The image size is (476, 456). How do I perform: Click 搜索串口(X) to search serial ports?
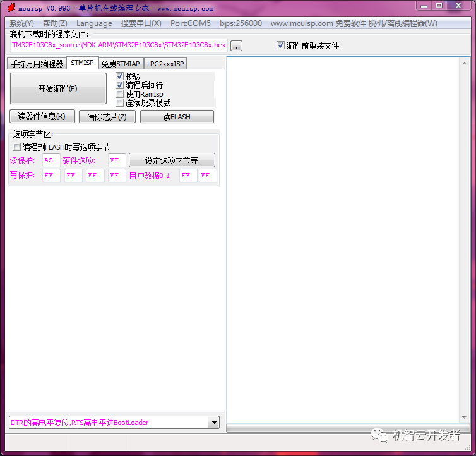pyautogui.click(x=141, y=23)
